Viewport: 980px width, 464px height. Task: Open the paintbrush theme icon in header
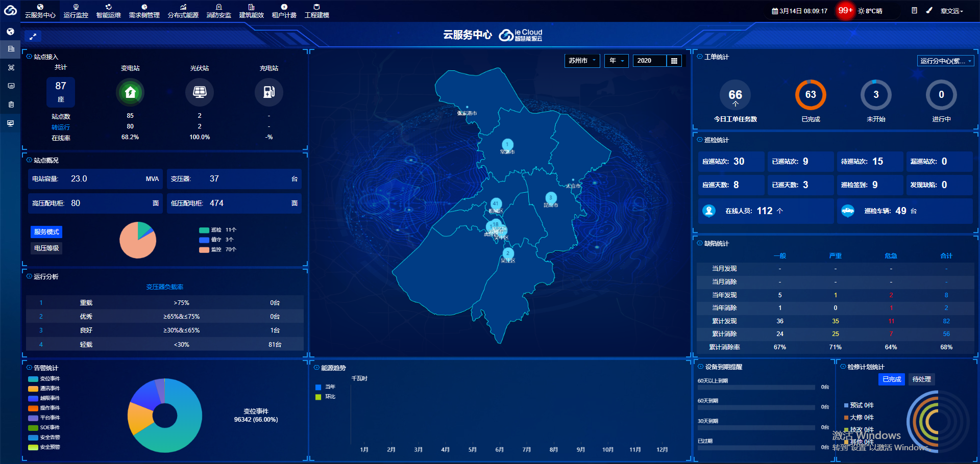pyautogui.click(x=929, y=11)
